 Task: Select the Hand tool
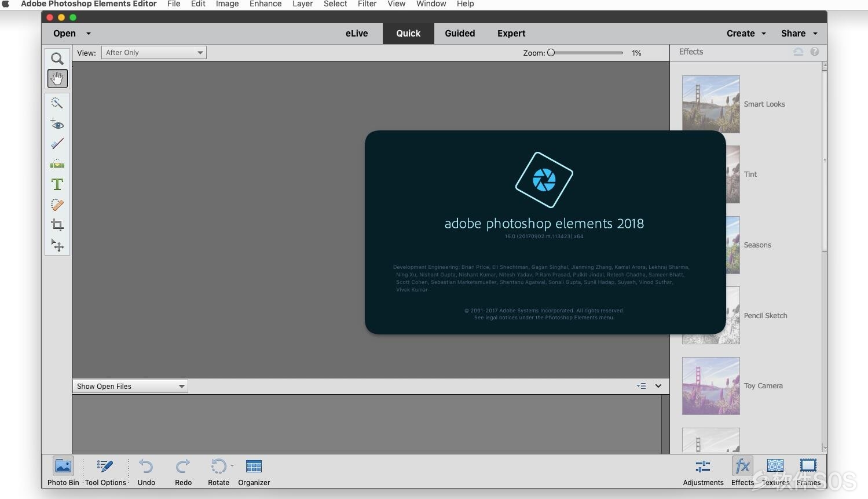[57, 78]
